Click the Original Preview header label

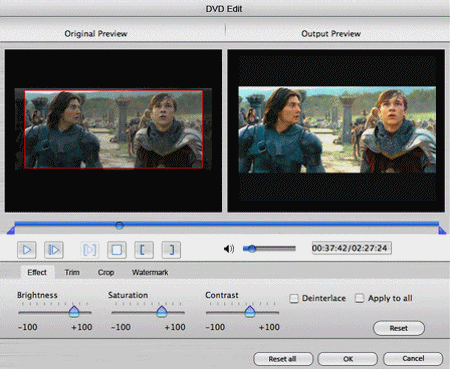(x=96, y=34)
